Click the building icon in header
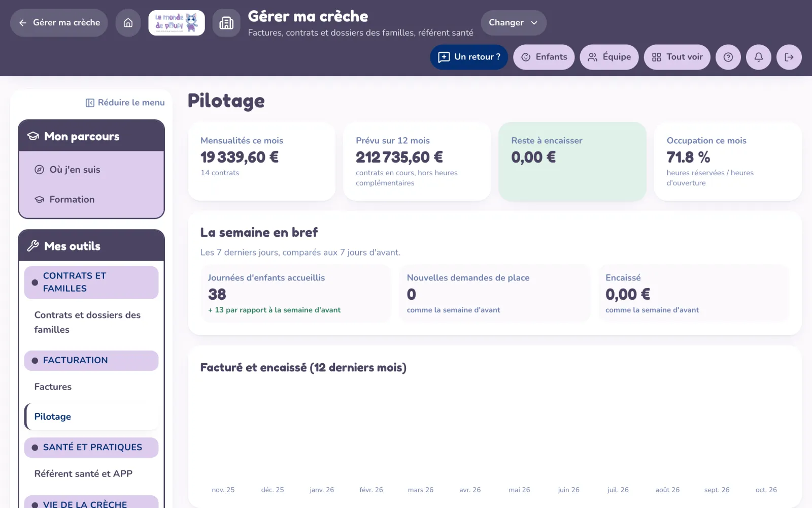The width and height of the screenshot is (812, 508). (226, 23)
